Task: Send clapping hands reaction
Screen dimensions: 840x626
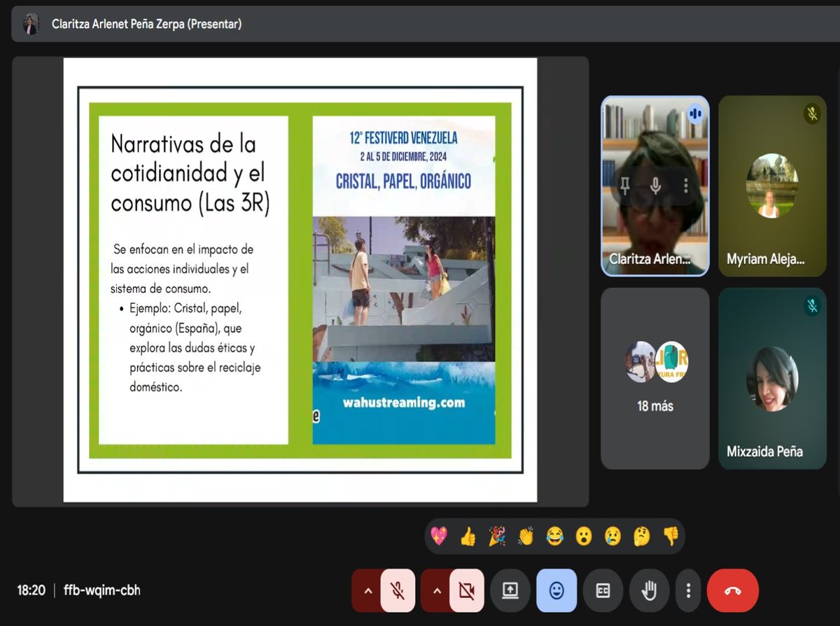Action: coord(526,536)
